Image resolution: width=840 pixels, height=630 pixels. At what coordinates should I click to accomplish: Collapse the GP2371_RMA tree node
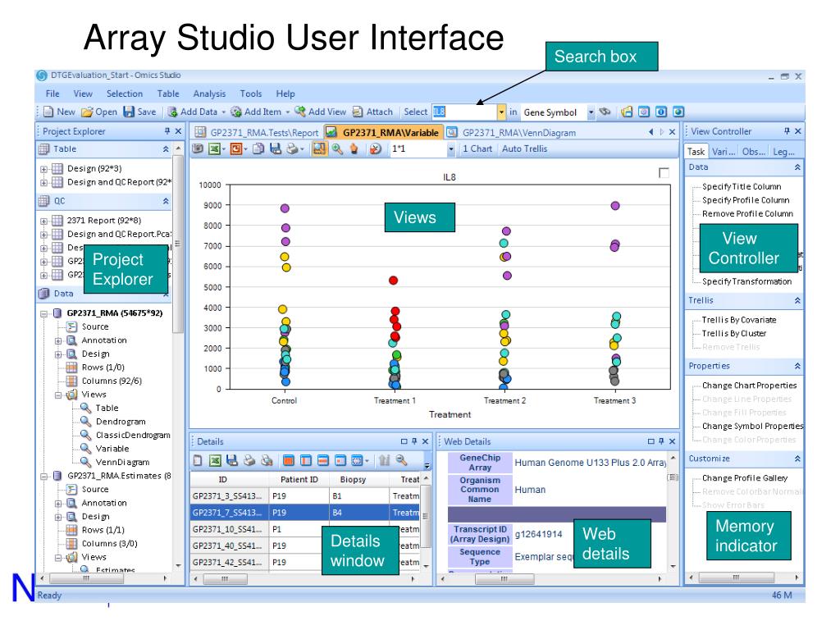[44, 314]
